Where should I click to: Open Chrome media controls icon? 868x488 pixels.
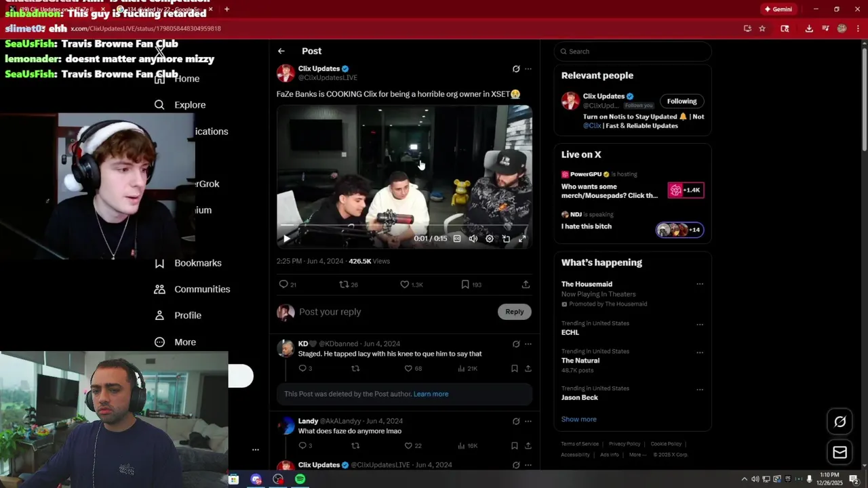click(825, 28)
